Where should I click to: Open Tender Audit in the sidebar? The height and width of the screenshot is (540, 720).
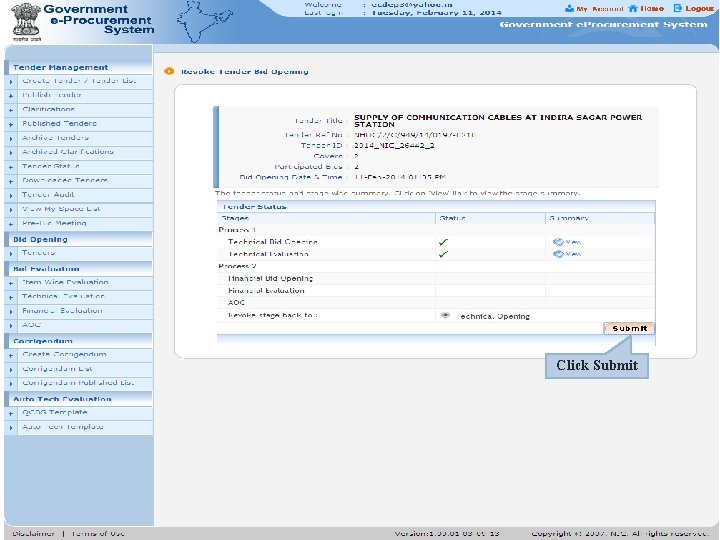[48, 195]
